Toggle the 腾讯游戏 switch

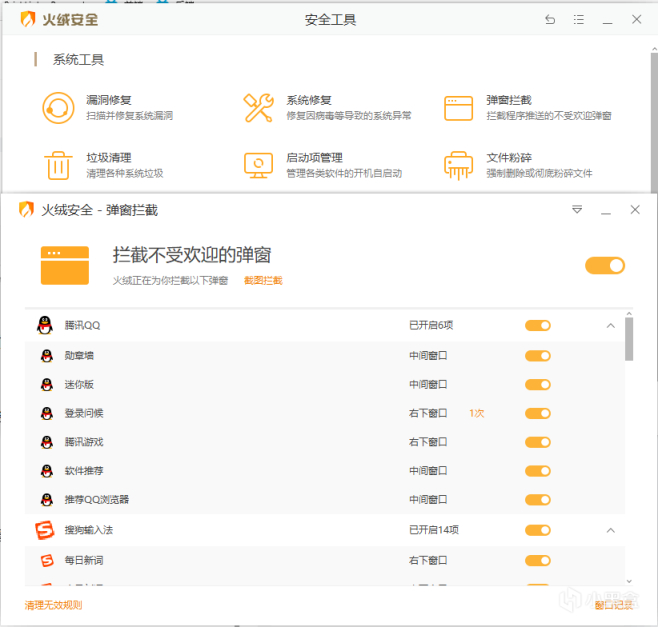pyautogui.click(x=538, y=442)
